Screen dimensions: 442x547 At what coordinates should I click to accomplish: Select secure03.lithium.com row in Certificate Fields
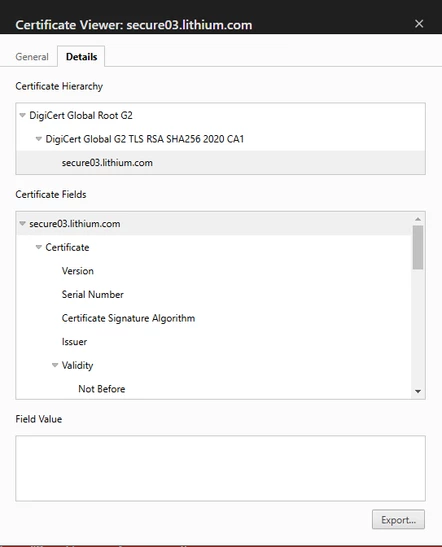214,224
